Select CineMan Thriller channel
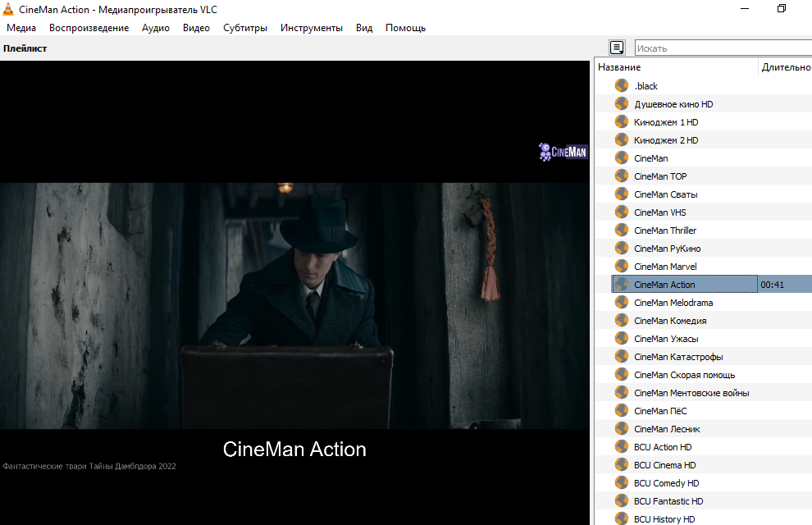This screenshot has height=525, width=812. pos(665,231)
